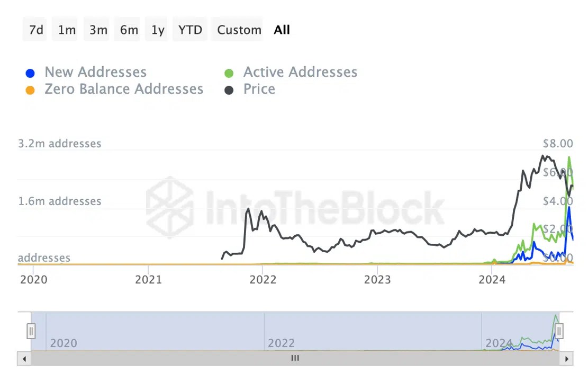Image resolution: width=588 pixels, height=390 pixels.
Task: Toggle Zero Balance Addresses visibility
Action: tap(30, 90)
